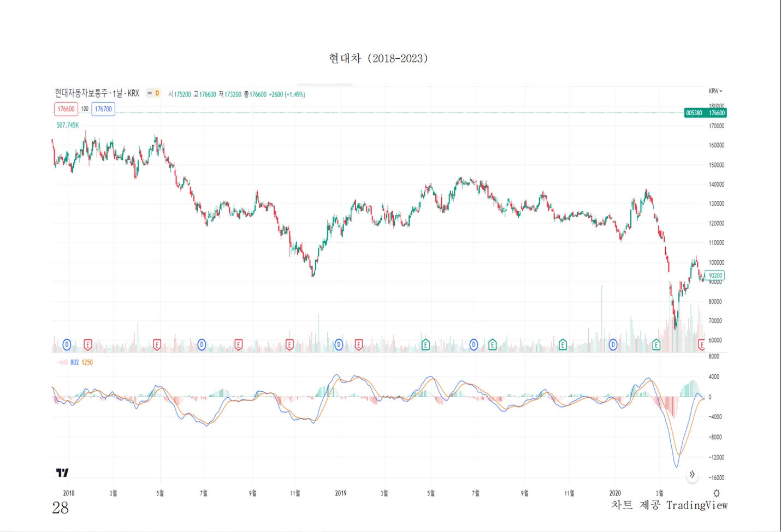Click the -12000 MACD axis label

click(x=716, y=458)
